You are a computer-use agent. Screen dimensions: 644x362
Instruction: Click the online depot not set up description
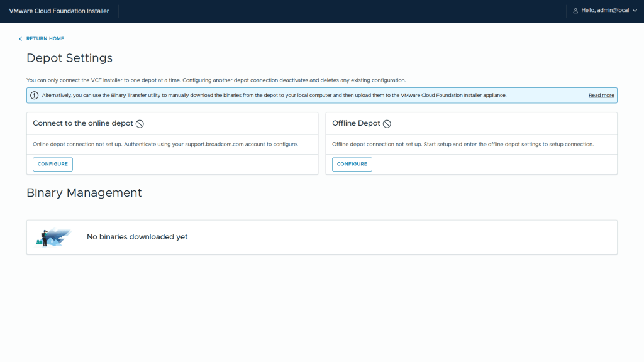(165, 145)
